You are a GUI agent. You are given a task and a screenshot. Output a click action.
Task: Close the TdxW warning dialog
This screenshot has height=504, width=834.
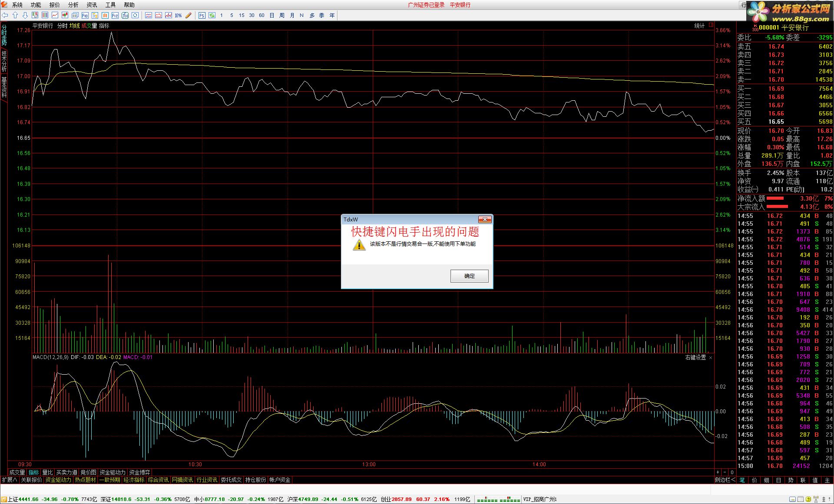point(485,220)
